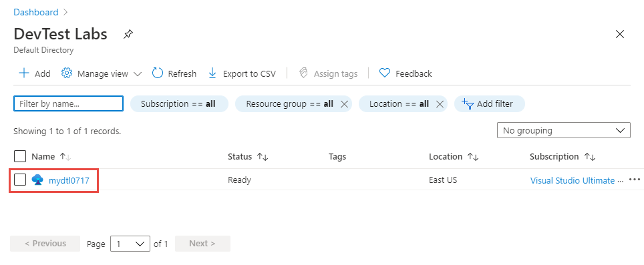644x265 pixels.
Task: Expand the Manage view chevron
Action: tap(138, 74)
